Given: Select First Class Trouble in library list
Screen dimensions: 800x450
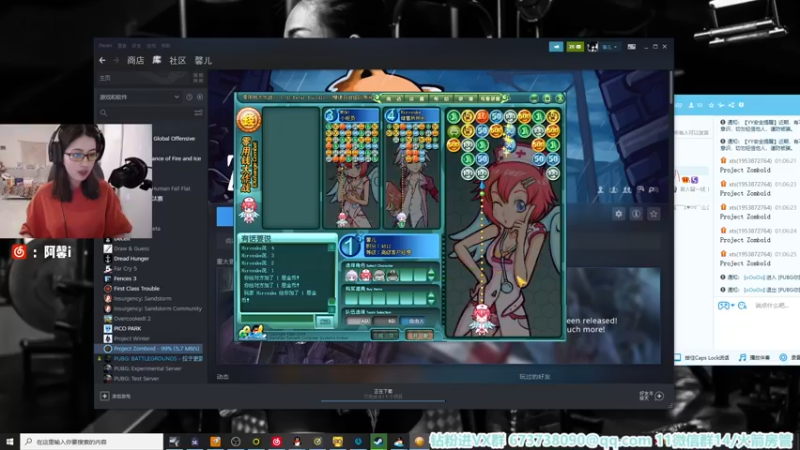Looking at the screenshot, I should (x=136, y=288).
